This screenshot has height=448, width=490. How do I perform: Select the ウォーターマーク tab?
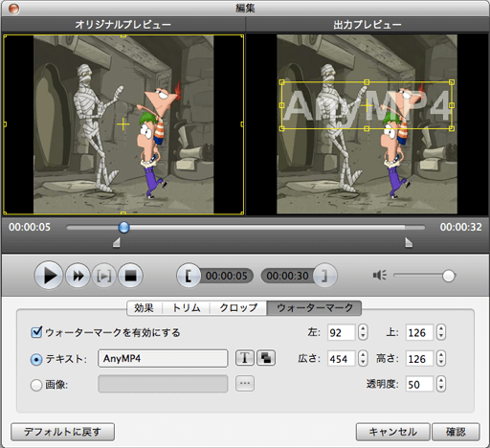[314, 308]
